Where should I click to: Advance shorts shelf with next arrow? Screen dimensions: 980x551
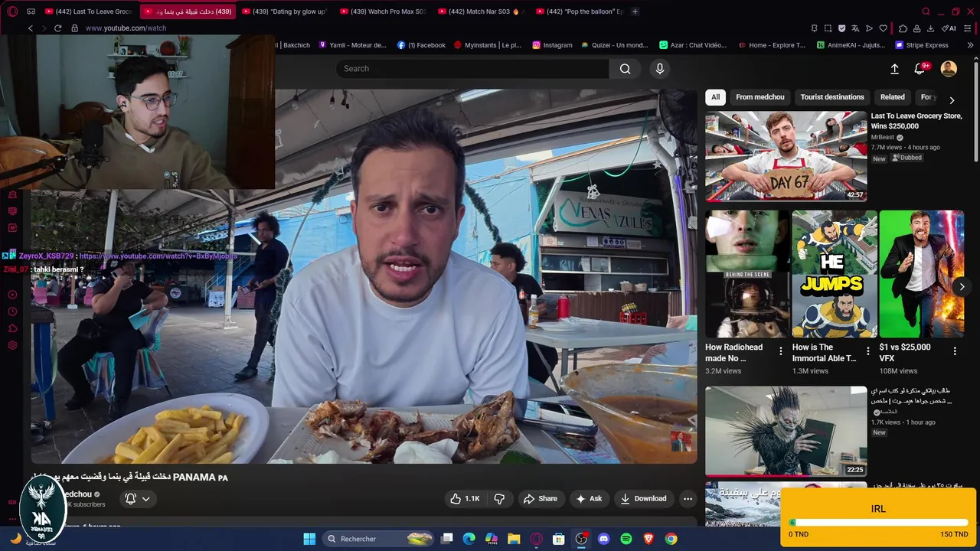click(x=962, y=287)
